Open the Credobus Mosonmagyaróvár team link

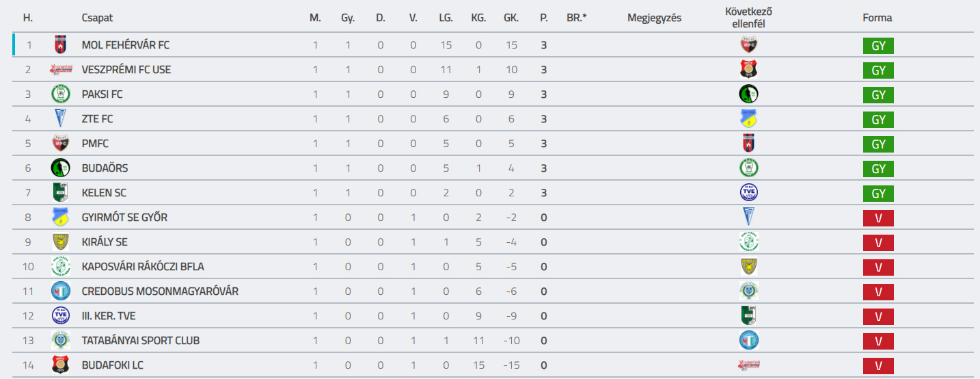click(x=160, y=291)
